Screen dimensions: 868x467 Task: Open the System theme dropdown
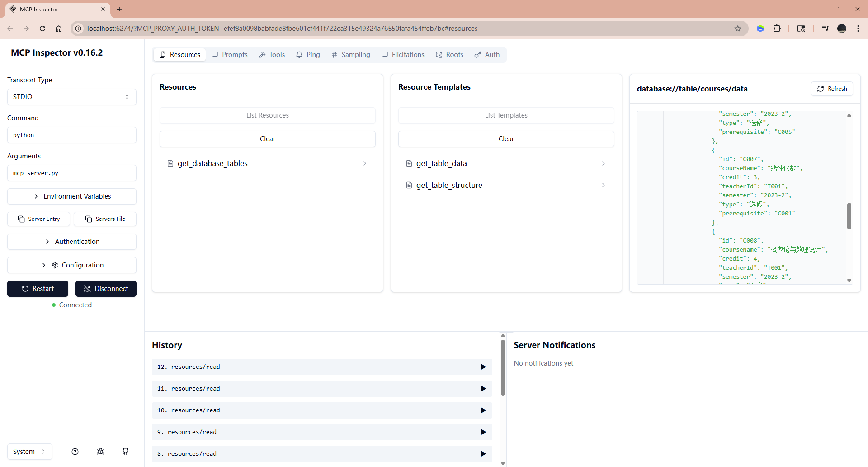coord(30,452)
